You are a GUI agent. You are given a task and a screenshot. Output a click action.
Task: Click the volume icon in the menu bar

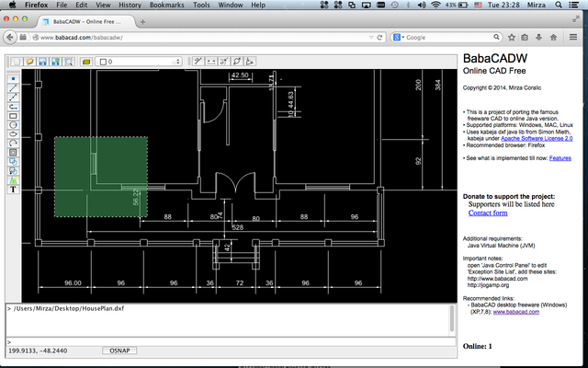422,5
